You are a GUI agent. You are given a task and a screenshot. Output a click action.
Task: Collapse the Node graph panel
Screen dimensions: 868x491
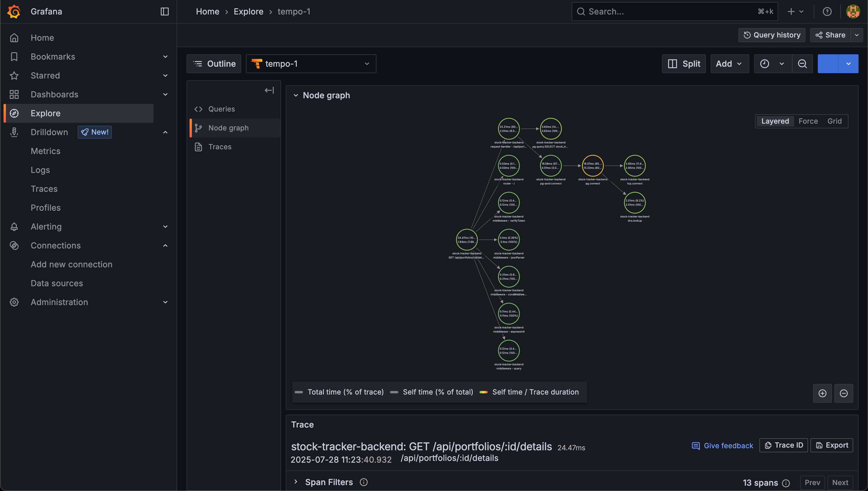pyautogui.click(x=296, y=95)
